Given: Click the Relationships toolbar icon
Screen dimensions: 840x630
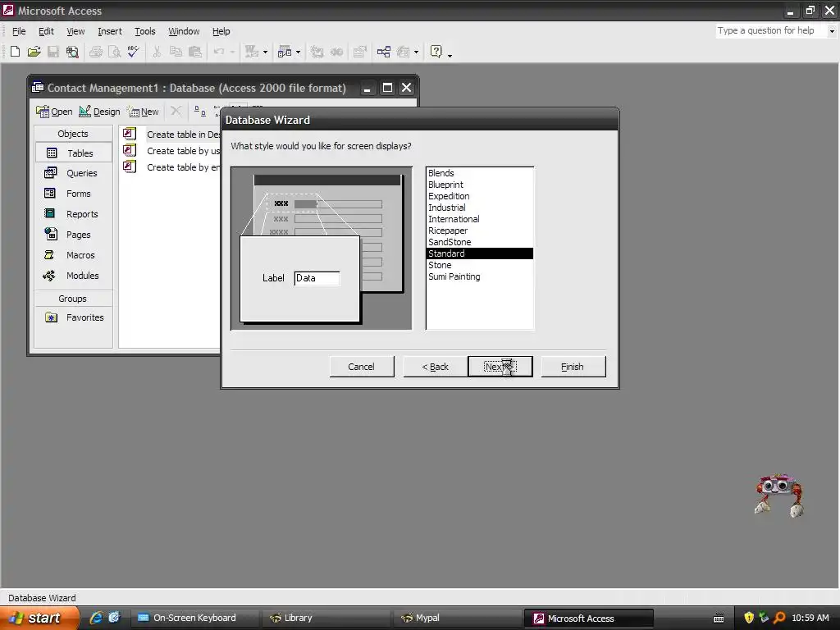Looking at the screenshot, I should coord(384,52).
